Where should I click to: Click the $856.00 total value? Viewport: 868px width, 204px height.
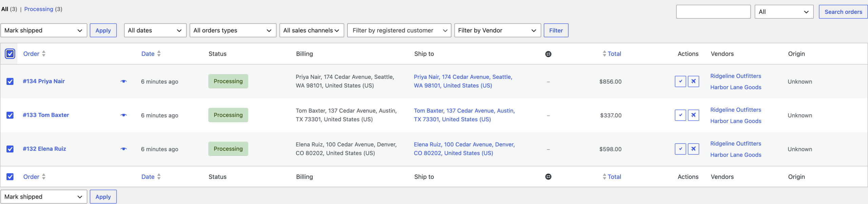pos(610,82)
